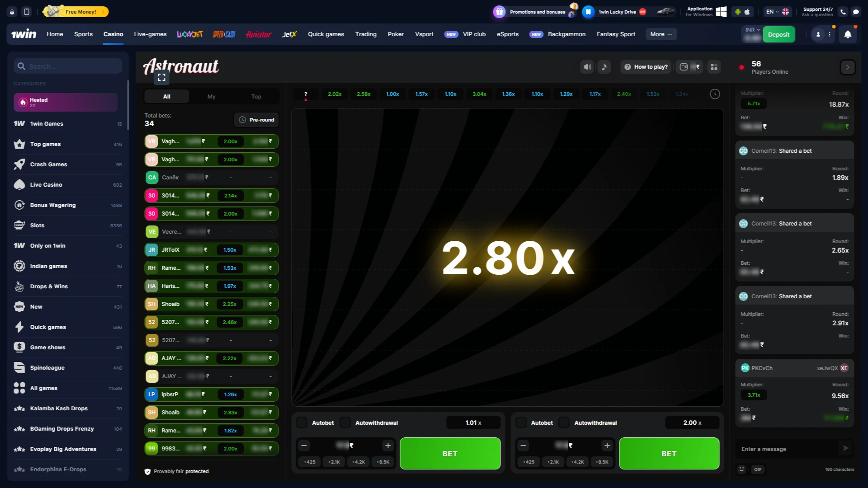
Task: Click the 3.04x history multiplier
Action: [x=479, y=94]
